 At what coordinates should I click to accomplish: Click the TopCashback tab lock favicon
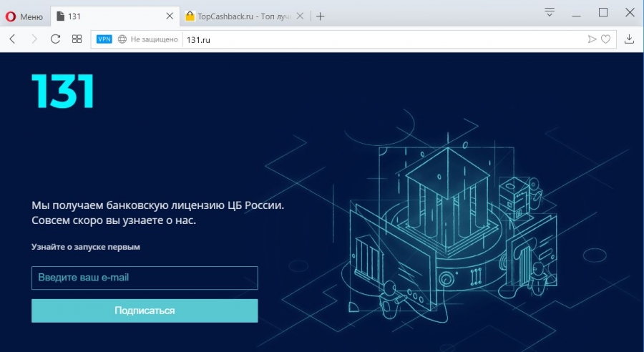(190, 16)
